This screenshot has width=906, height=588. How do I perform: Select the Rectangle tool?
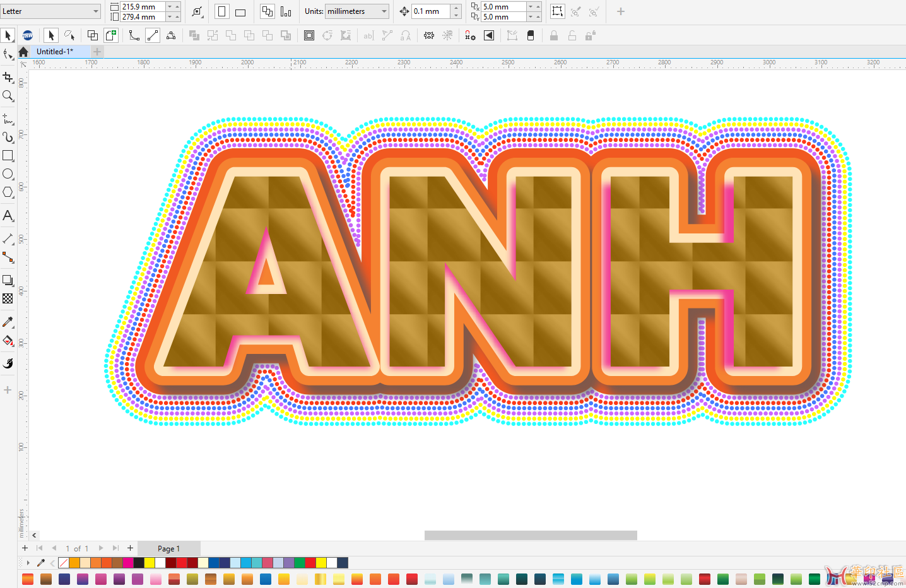(x=8, y=155)
